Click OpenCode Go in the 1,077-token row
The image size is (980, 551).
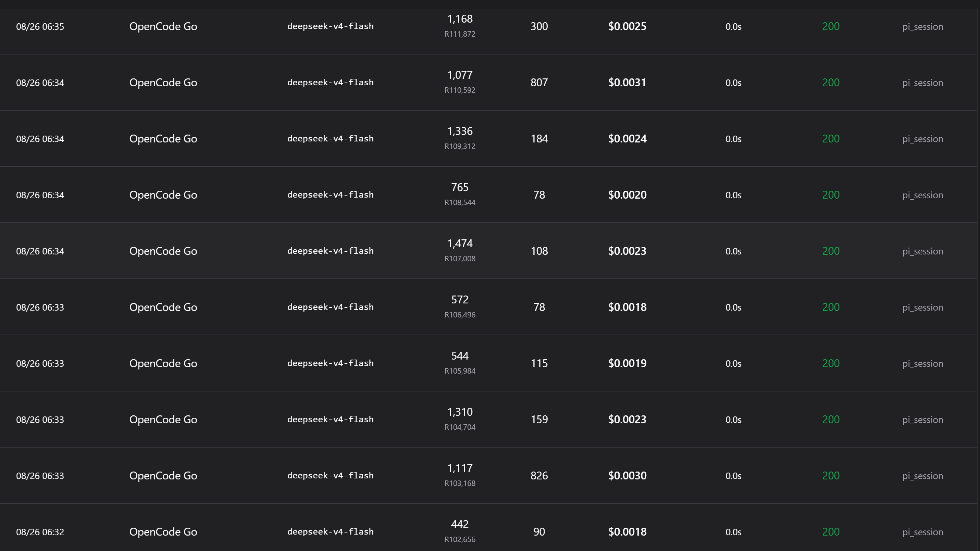(163, 83)
